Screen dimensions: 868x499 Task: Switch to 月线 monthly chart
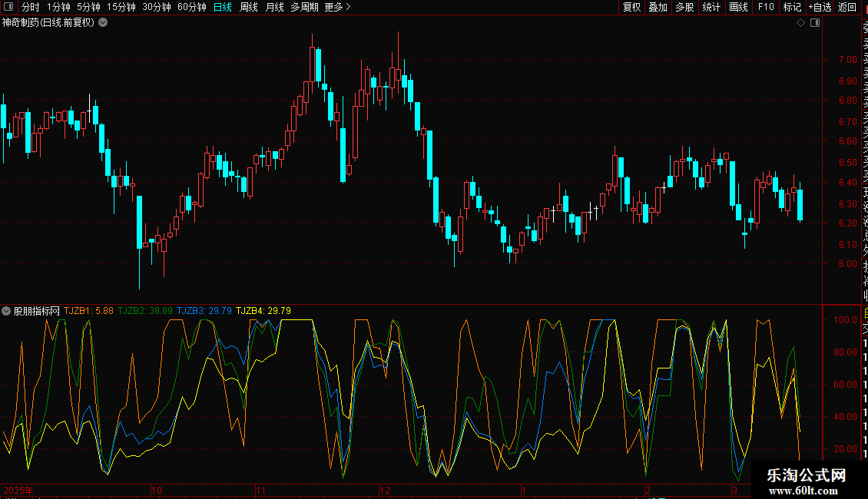[x=274, y=7]
